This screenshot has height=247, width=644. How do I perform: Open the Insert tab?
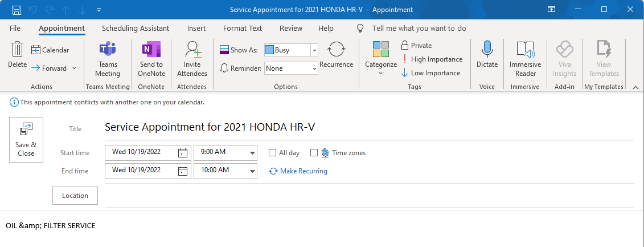coord(196,29)
